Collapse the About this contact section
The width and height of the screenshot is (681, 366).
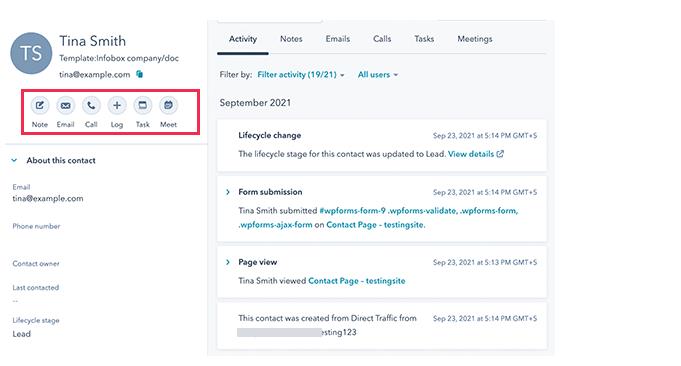[x=14, y=160]
